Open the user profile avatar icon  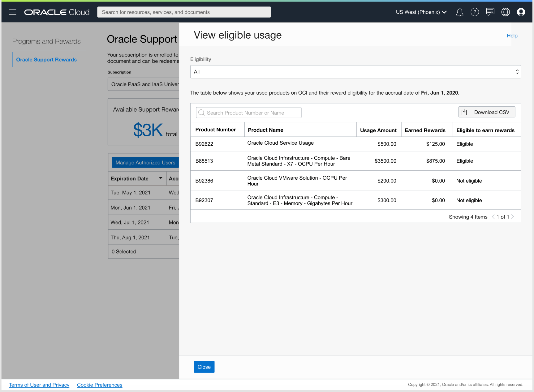(x=521, y=12)
